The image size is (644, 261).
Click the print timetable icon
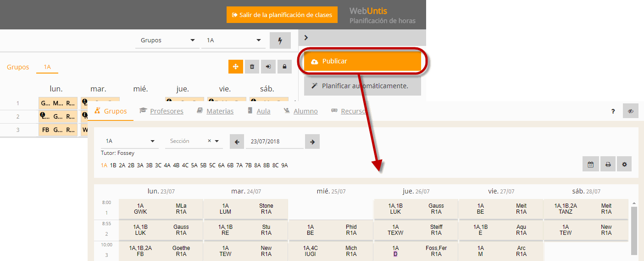click(x=608, y=165)
